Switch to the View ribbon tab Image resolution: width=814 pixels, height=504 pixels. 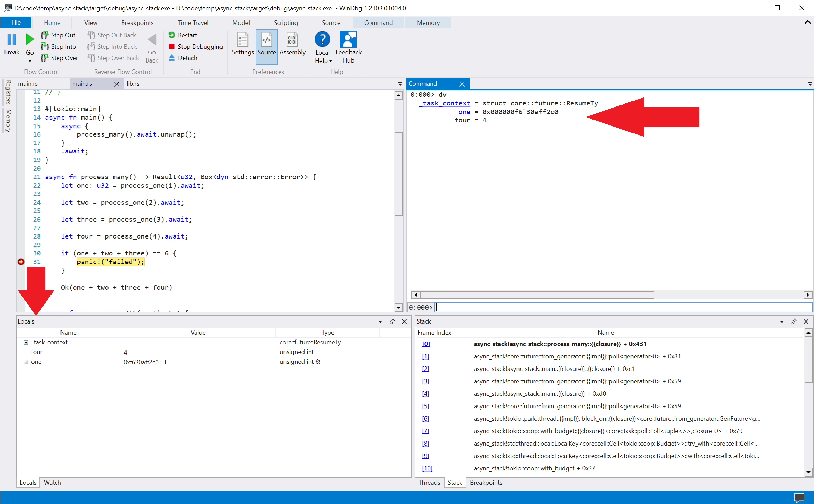click(91, 23)
